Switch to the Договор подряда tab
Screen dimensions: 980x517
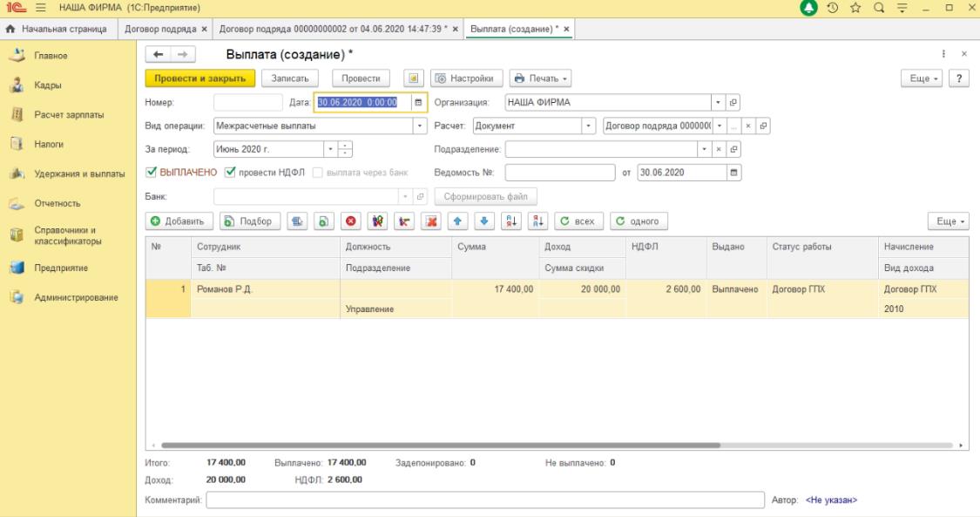coord(162,30)
